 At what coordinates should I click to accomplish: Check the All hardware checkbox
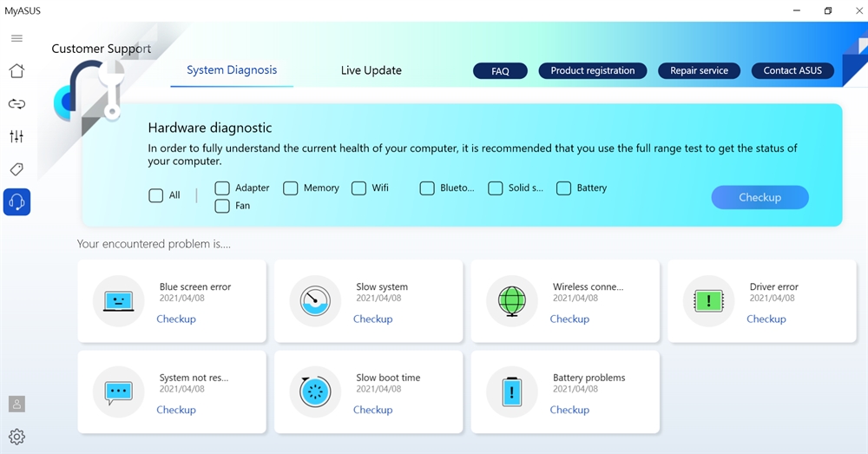(x=156, y=195)
